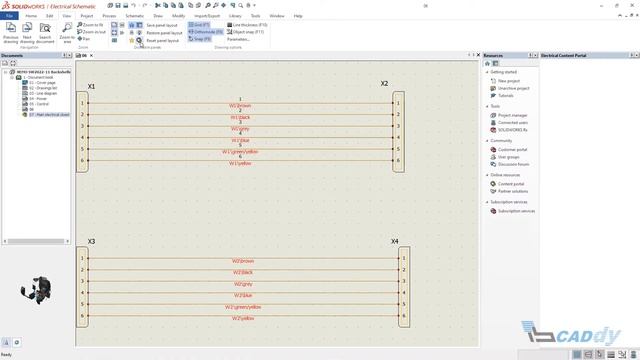The height and width of the screenshot is (360, 640).
Task: Click Zoom in/out
Action: 91,32
